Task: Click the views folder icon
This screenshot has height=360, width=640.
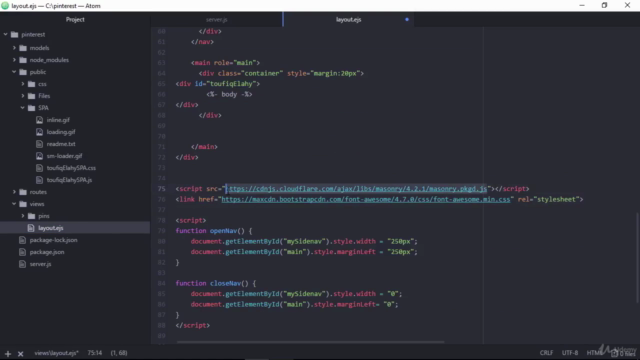Action: [23, 204]
